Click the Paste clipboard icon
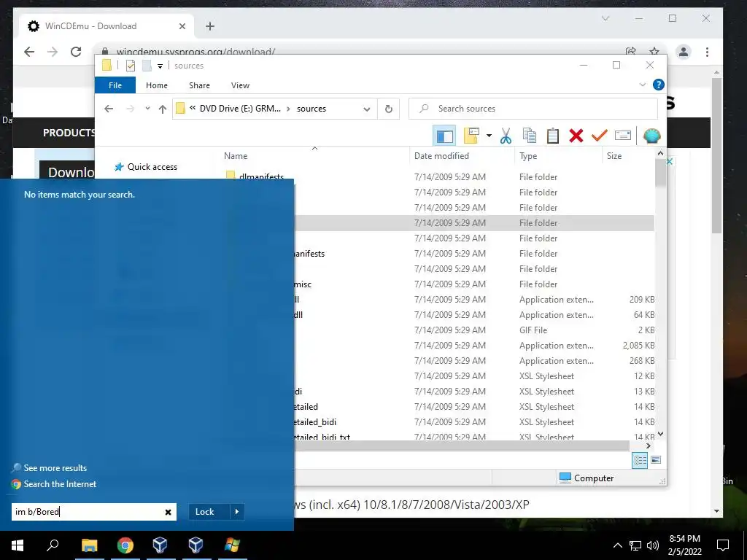This screenshot has height=560, width=747. pyautogui.click(x=553, y=136)
